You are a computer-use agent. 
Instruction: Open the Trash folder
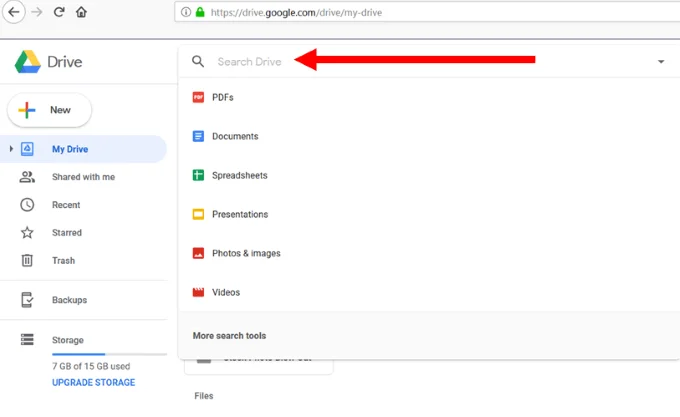(64, 261)
